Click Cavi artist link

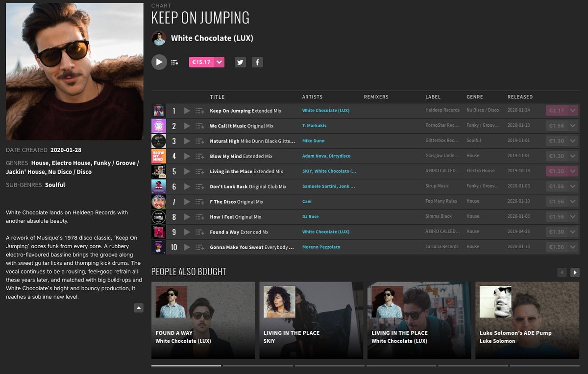pos(307,202)
